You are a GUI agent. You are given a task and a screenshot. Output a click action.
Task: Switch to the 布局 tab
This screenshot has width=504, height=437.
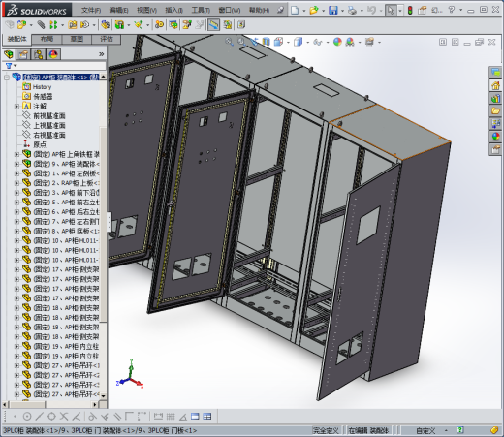(47, 39)
